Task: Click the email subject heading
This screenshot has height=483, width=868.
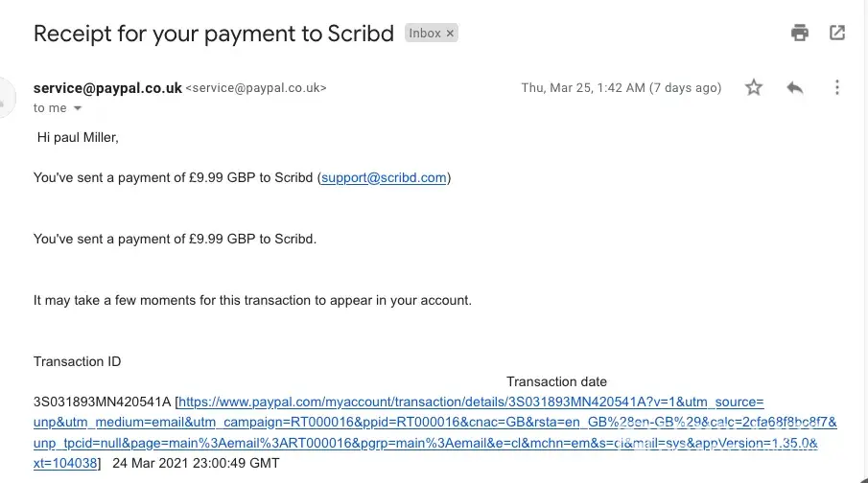Action: [214, 33]
